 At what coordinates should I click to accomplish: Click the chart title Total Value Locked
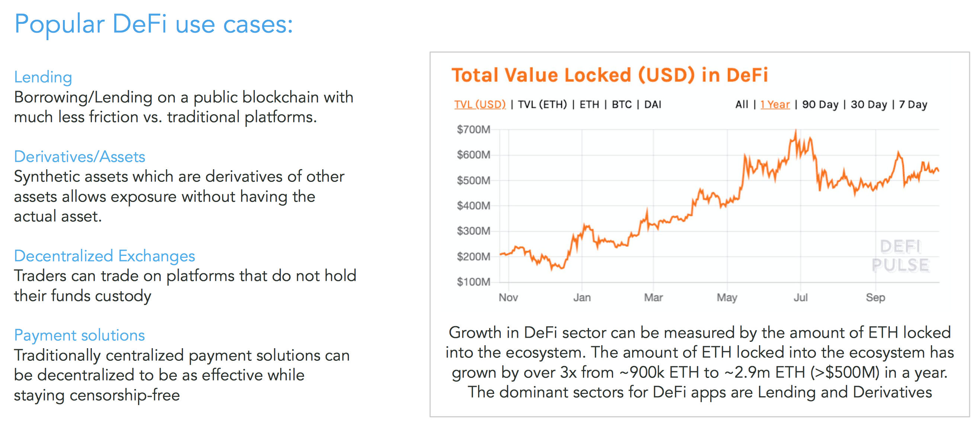point(609,75)
